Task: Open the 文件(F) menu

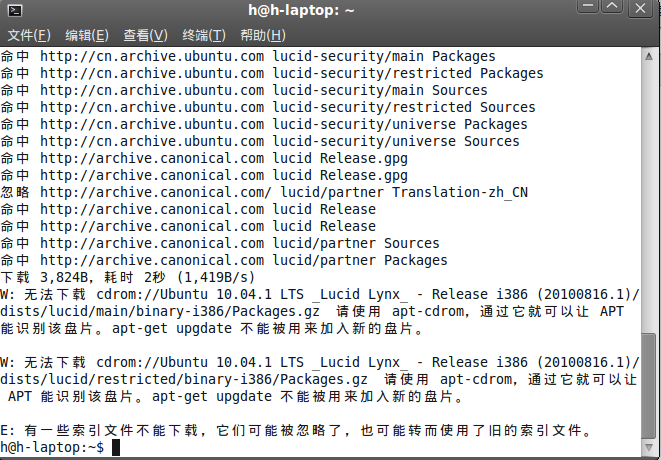Action: (29, 35)
